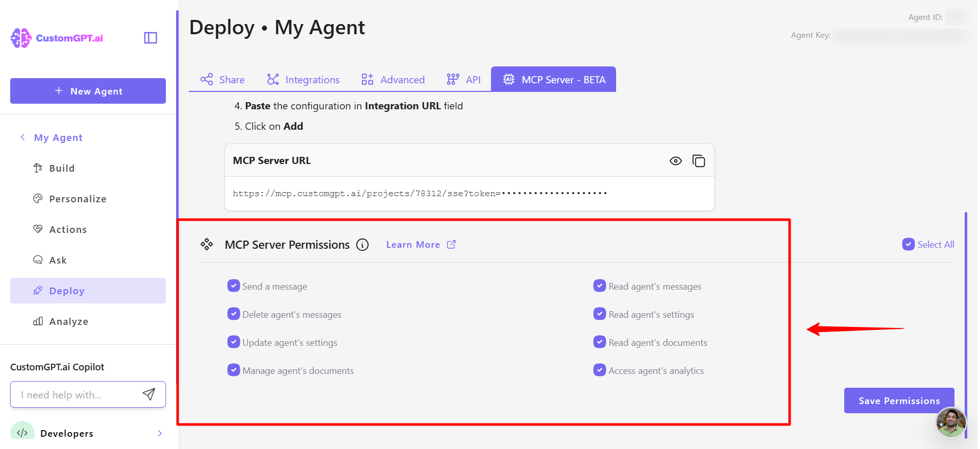Screen dimensions: 980x449
Task: Copy the MCP Server URL
Action: (x=699, y=161)
